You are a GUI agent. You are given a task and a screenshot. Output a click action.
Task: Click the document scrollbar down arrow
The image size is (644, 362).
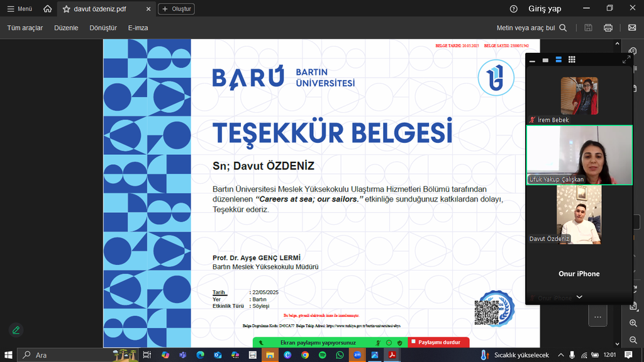point(618,344)
